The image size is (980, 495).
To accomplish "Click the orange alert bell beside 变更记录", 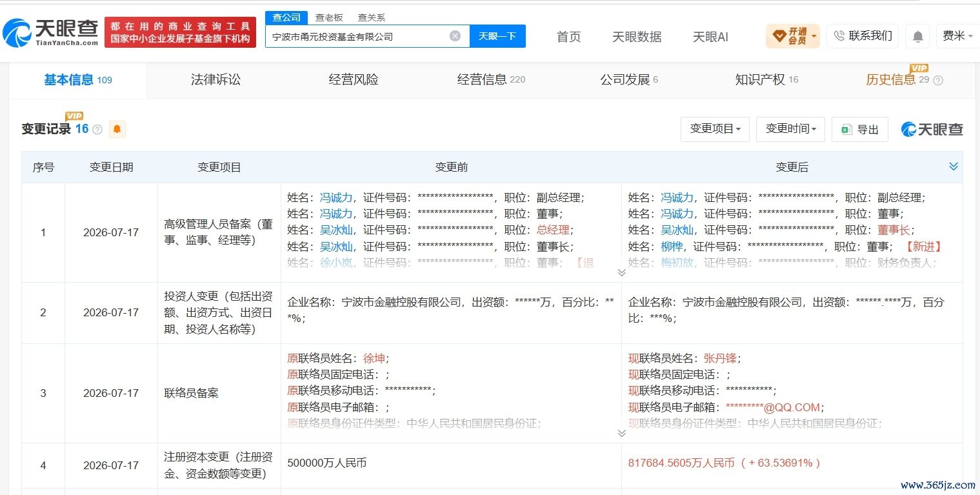I will [x=117, y=129].
